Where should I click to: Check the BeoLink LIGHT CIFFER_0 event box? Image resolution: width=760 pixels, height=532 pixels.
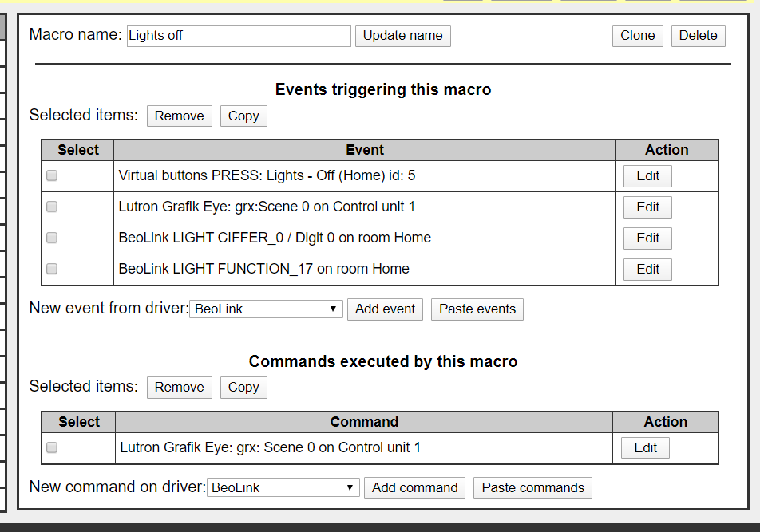coord(52,238)
